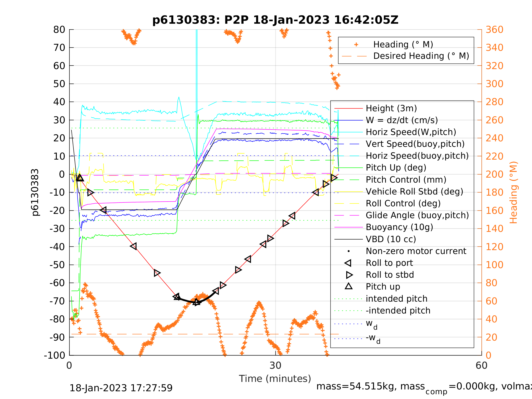Image resolution: width=532 pixels, height=399 pixels.
Task: Click the 'Glide Angle (buoy,pitch)' legend label
Action: pyautogui.click(x=417, y=215)
